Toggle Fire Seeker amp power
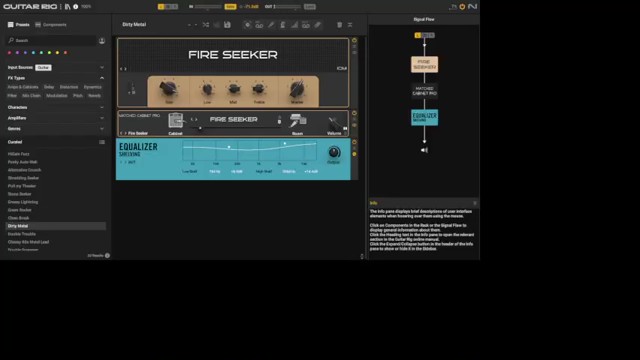The width and height of the screenshot is (640, 360). click(354, 40)
